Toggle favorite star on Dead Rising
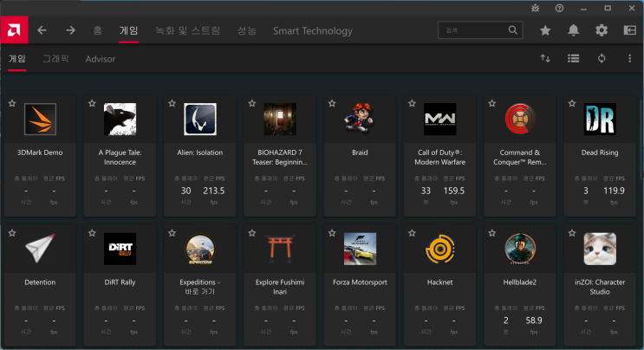The height and width of the screenshot is (350, 644). tap(572, 103)
